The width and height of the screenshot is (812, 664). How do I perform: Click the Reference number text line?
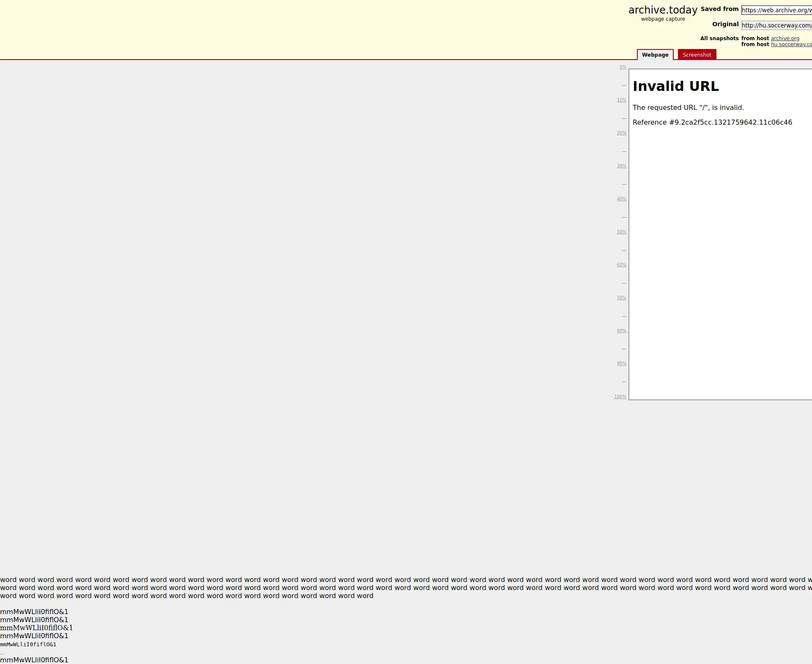(712, 123)
